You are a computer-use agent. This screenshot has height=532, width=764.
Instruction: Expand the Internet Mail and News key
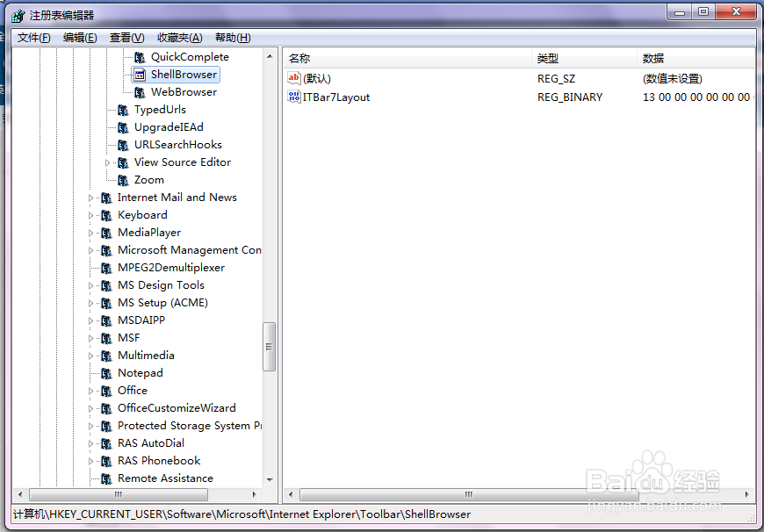click(x=90, y=198)
